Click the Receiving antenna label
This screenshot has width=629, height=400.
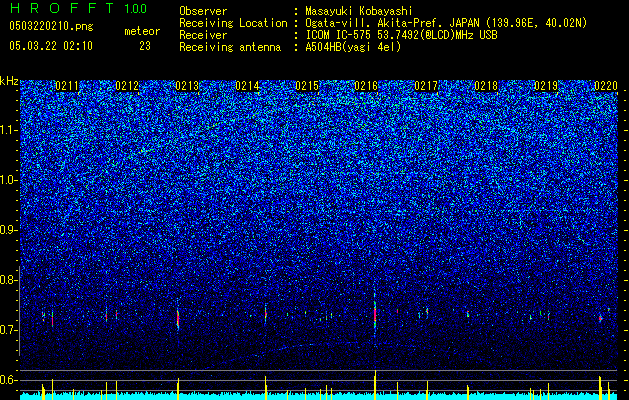click(x=230, y=47)
